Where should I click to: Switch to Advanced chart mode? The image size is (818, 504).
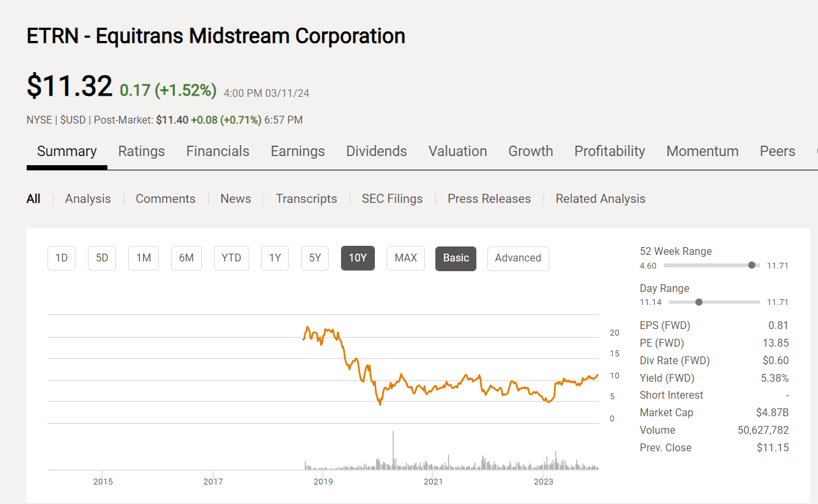click(x=518, y=258)
